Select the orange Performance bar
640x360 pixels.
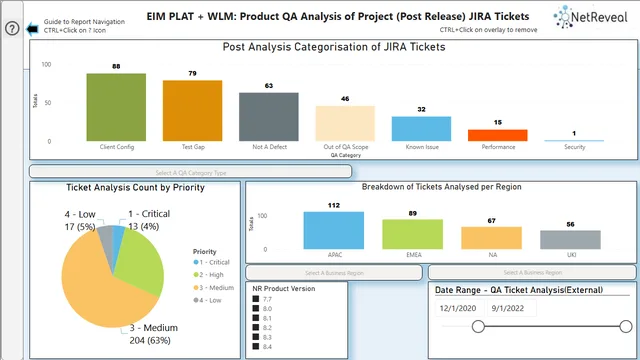[x=498, y=136]
